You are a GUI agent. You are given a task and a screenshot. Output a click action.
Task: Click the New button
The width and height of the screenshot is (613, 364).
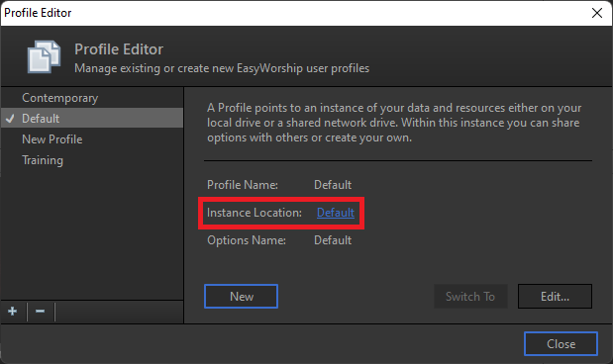tap(242, 297)
